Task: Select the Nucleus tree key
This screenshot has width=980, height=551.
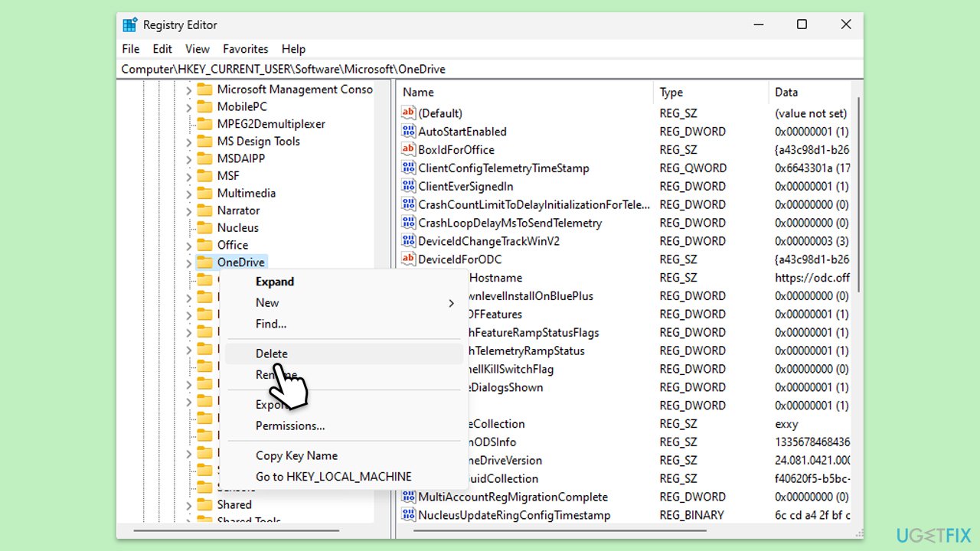Action: (x=238, y=227)
